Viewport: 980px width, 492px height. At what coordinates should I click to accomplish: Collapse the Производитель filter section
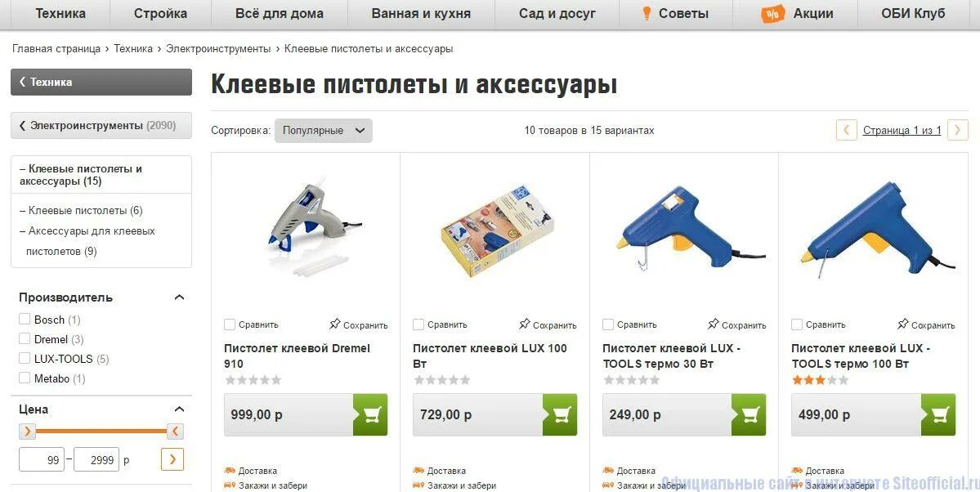(x=179, y=297)
